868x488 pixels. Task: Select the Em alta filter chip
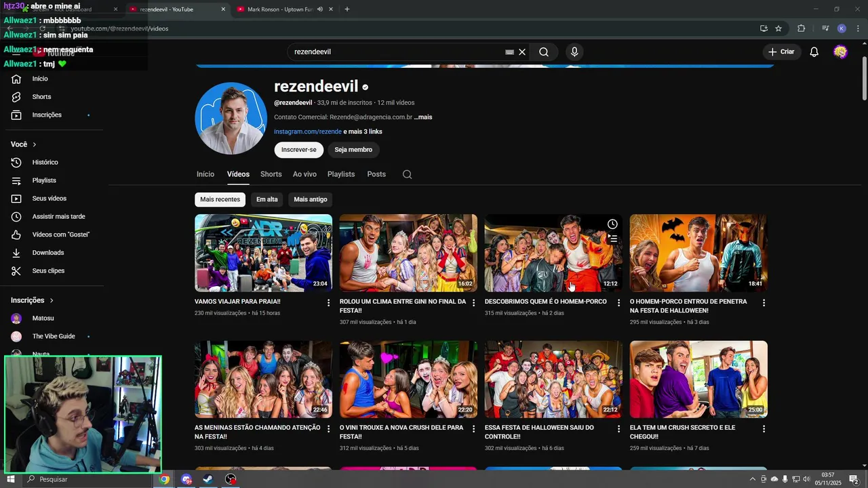[267, 199]
